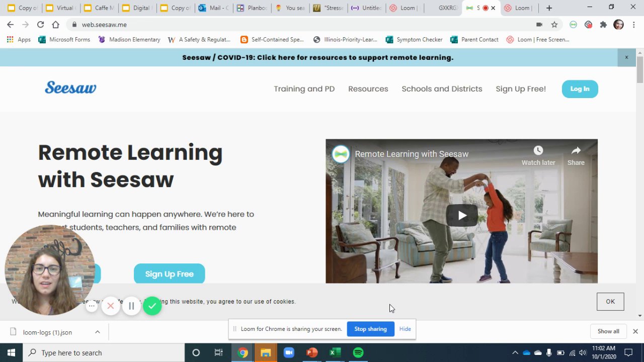Open Loom recorder more options dots
644x362 pixels.
click(92, 306)
